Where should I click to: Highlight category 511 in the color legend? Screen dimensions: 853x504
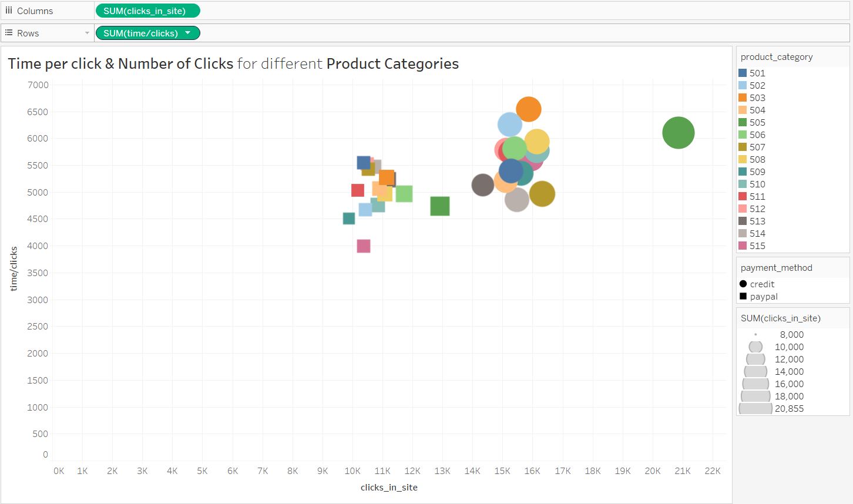[x=757, y=196]
